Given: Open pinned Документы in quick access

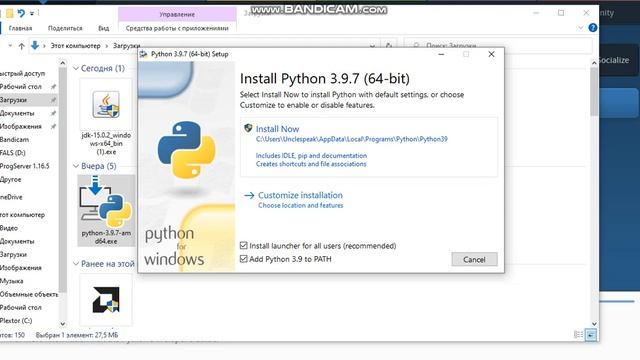Looking at the screenshot, I should pos(17,113).
